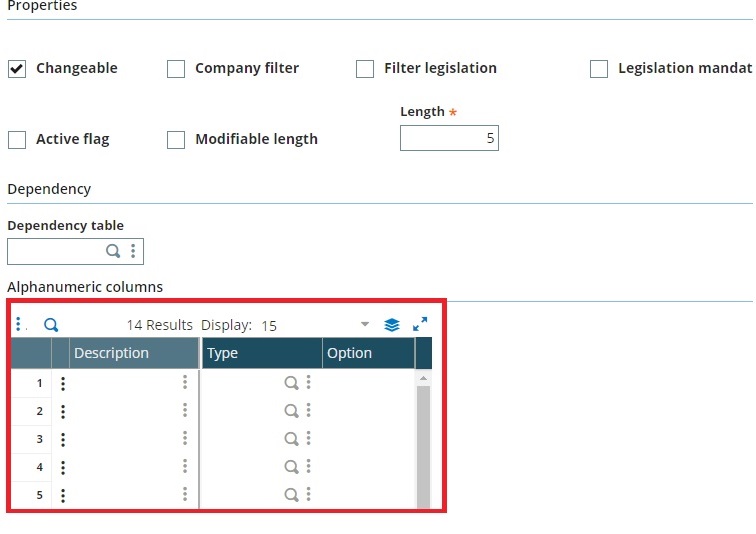Click the Dependency table lookup magnifier icon
This screenshot has width=756, height=534.
[x=113, y=251]
